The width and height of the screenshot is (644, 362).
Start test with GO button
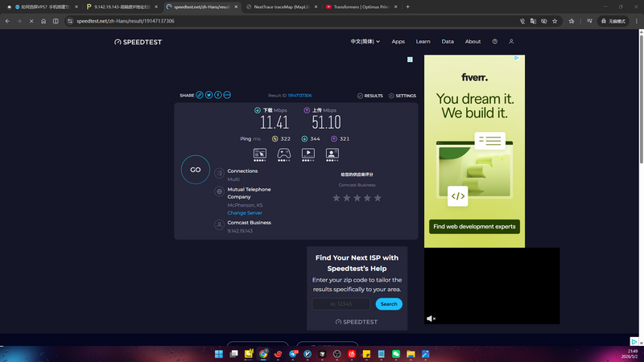click(x=196, y=170)
